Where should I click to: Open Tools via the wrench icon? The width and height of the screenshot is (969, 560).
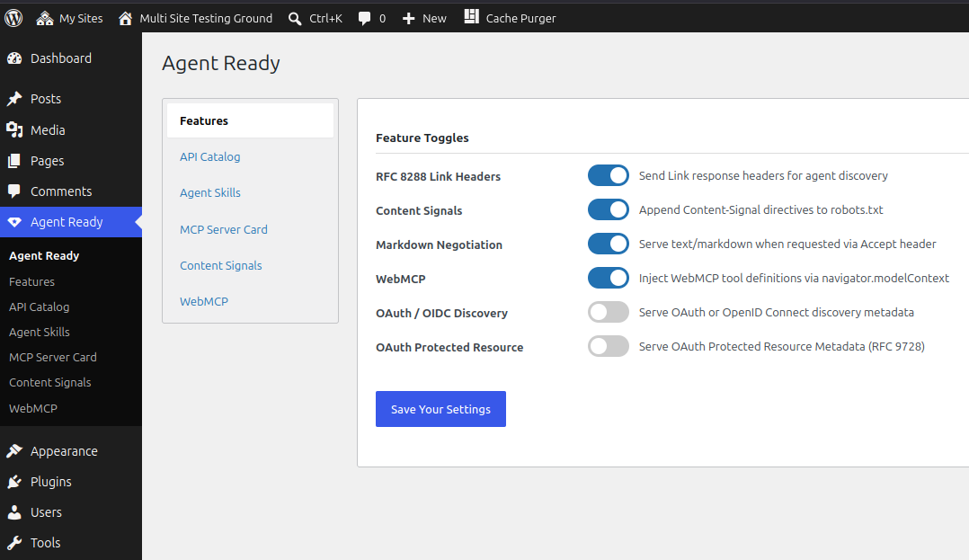pos(14,543)
